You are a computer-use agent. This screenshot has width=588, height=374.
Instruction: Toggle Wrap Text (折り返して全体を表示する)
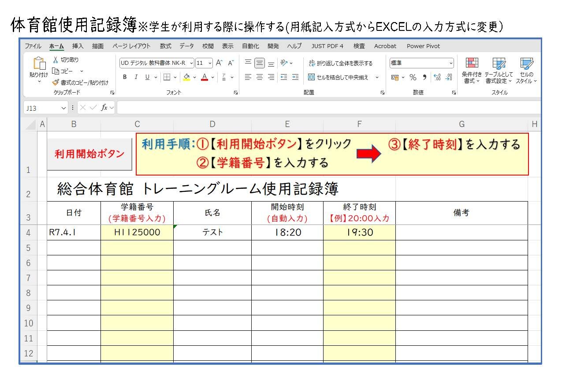340,64
